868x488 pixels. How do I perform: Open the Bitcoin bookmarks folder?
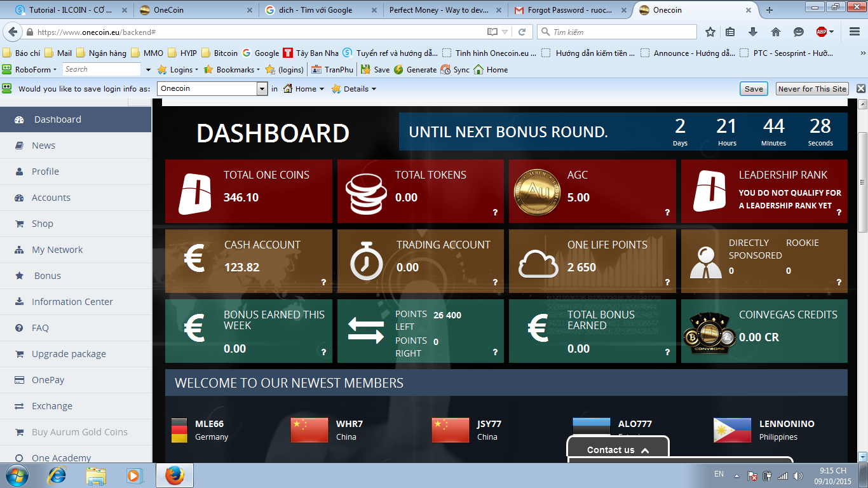pyautogui.click(x=219, y=53)
